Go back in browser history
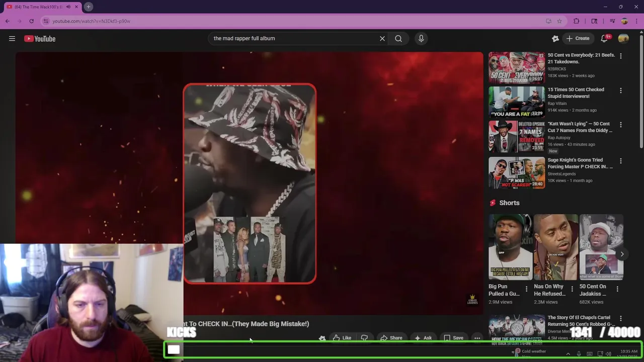Viewport: 644px width, 362px height. click(x=8, y=21)
